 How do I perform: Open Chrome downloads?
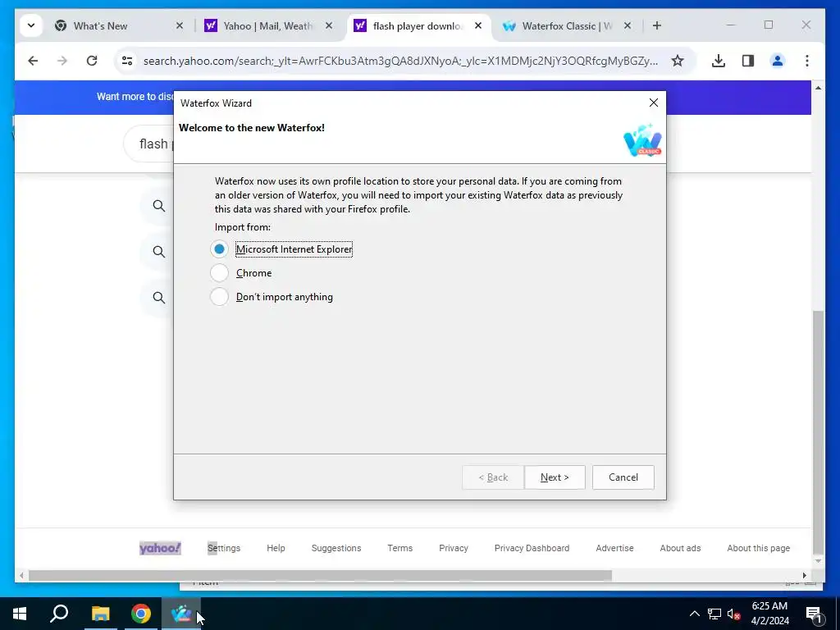719,61
